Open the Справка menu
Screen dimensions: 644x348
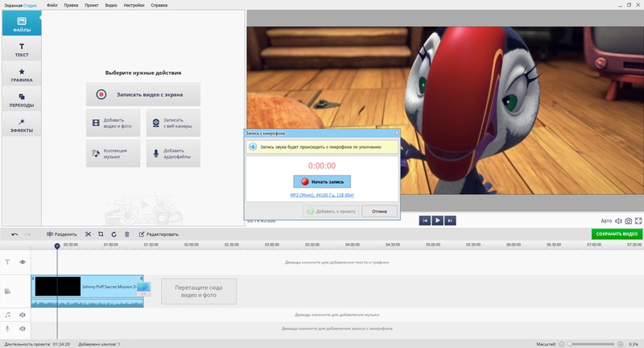159,6
